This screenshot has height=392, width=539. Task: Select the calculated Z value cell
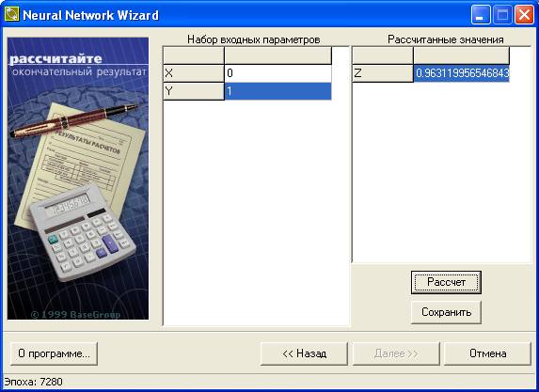[461, 73]
